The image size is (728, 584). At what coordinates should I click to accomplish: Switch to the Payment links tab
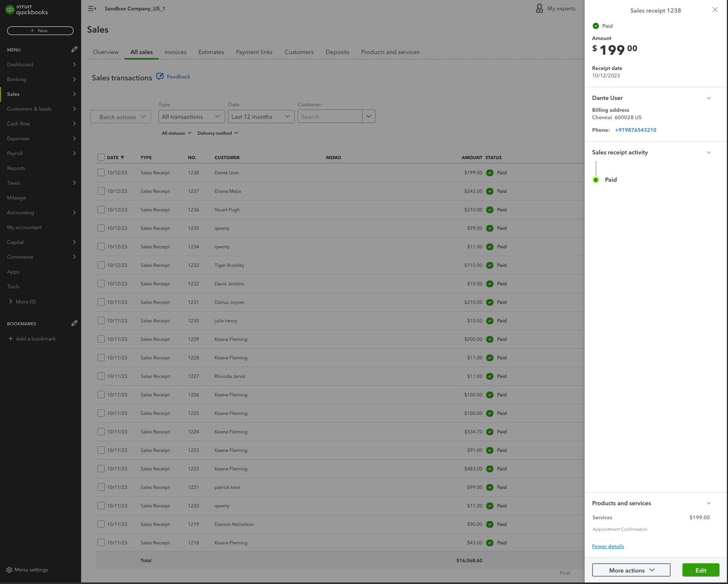[254, 52]
